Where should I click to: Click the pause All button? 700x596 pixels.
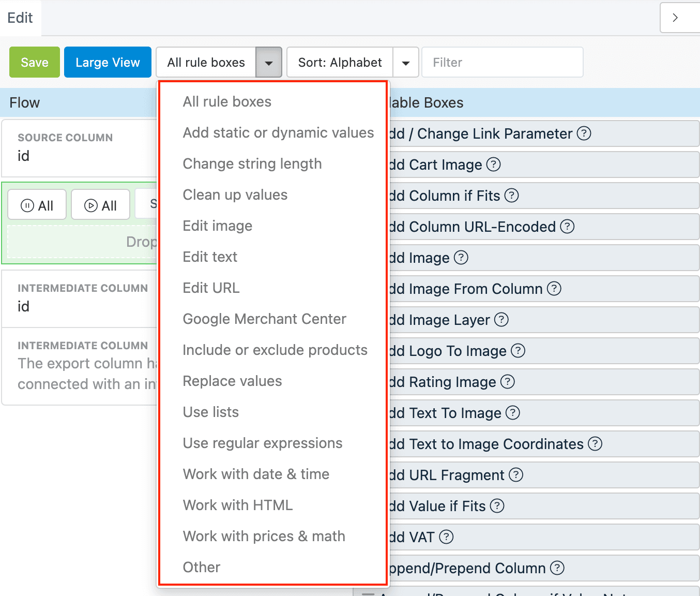[37, 205]
